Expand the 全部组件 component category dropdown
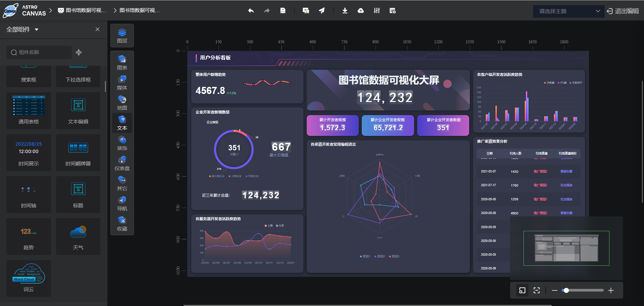Viewport: 644px width, 306px height. pyautogui.click(x=22, y=29)
